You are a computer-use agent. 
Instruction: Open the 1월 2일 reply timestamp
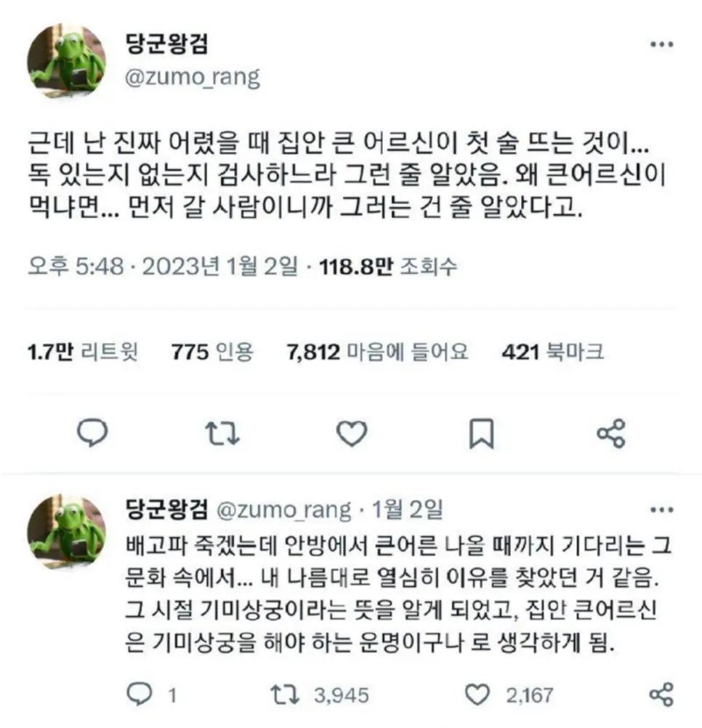pos(407,509)
